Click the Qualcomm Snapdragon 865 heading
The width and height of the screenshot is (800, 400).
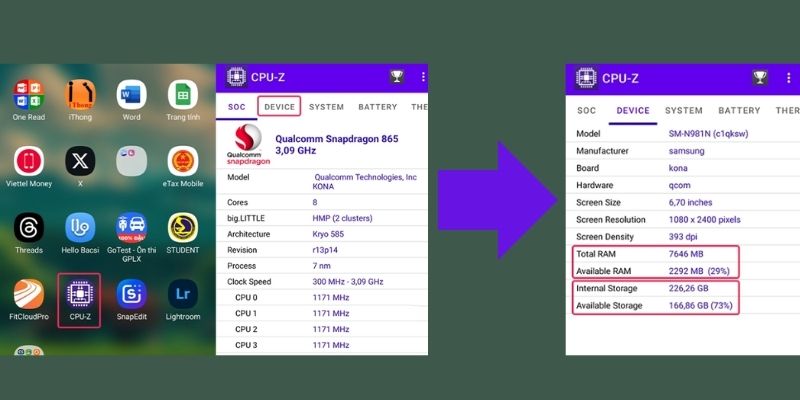tap(337, 144)
